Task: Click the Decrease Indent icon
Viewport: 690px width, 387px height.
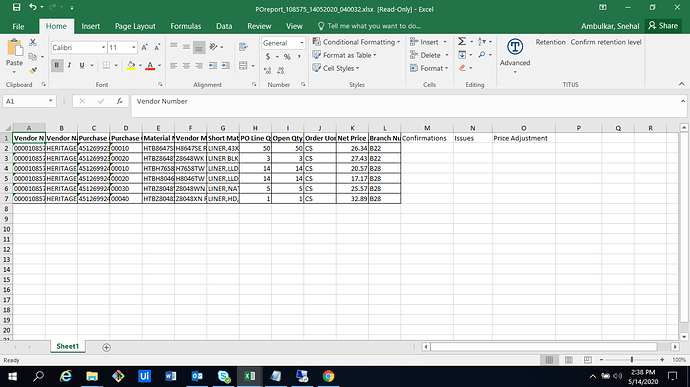Action: 213,66
